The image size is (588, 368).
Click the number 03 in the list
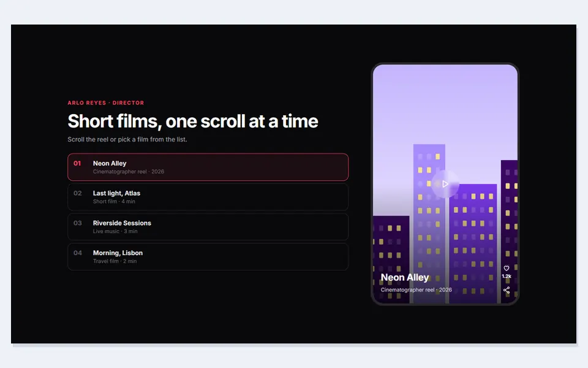coord(78,223)
